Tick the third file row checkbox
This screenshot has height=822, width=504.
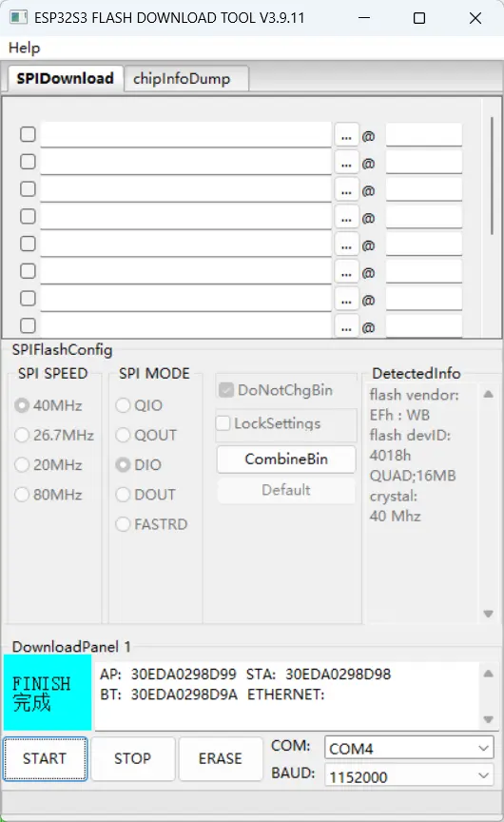(x=28, y=188)
